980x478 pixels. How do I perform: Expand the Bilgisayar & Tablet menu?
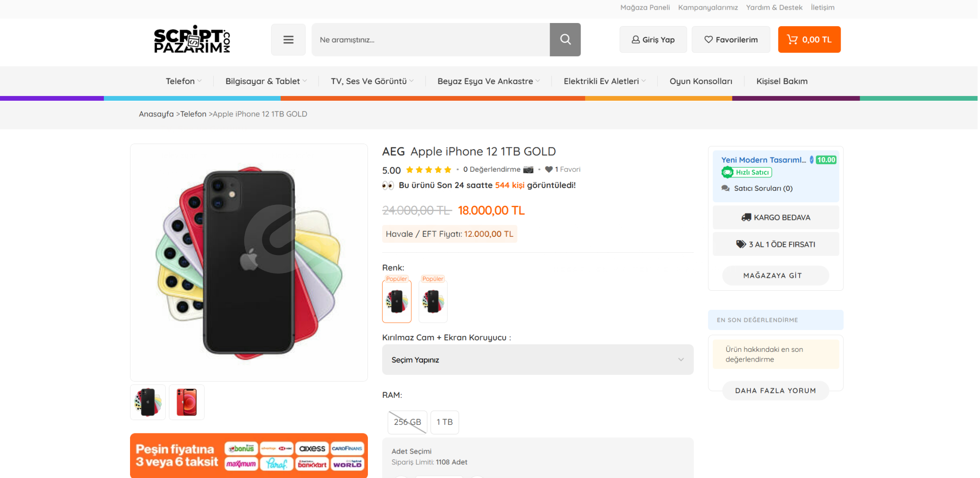click(x=266, y=81)
